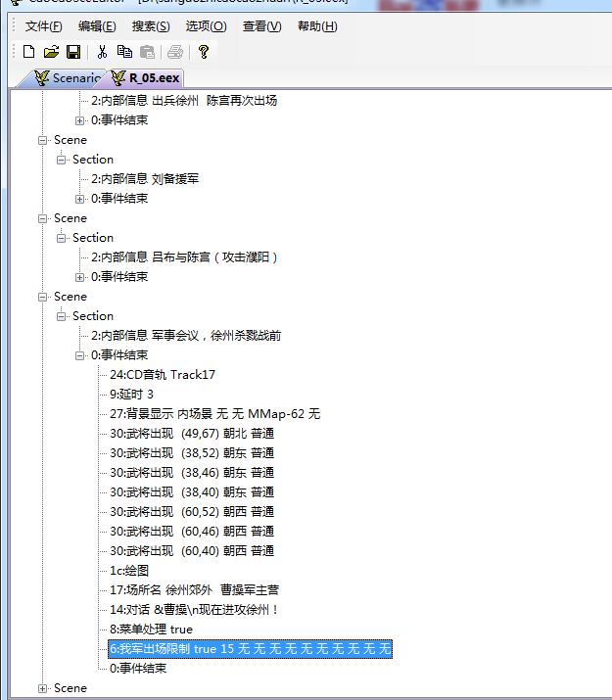Select 14:对话 &曹操 现在进攻徐州 row
The image size is (612, 700).
click(x=194, y=610)
